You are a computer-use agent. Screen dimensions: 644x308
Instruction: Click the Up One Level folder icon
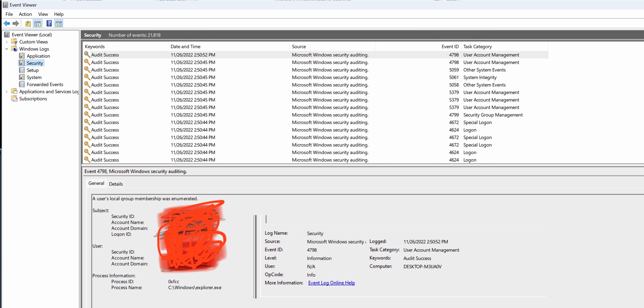click(x=28, y=24)
